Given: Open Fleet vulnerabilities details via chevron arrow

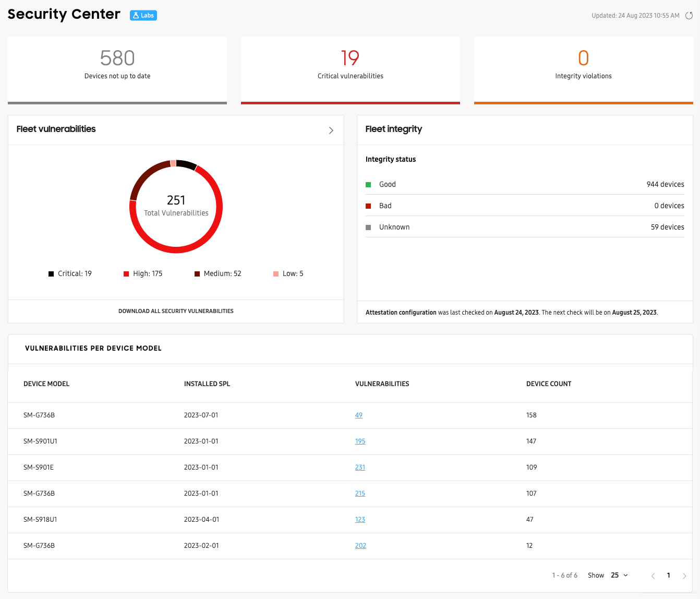Looking at the screenshot, I should click(x=331, y=130).
